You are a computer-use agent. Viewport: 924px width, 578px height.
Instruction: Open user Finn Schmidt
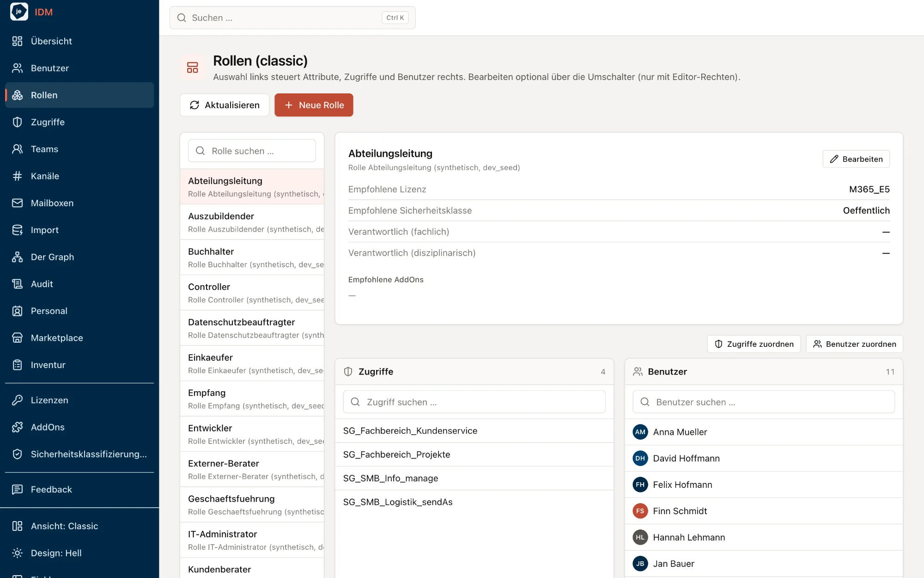[x=764, y=511]
